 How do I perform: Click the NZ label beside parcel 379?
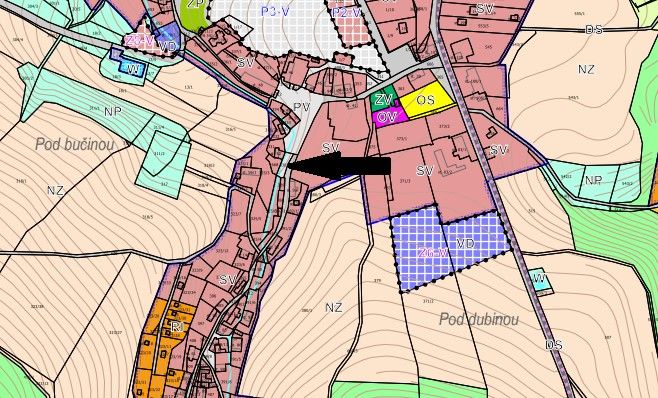click(334, 307)
